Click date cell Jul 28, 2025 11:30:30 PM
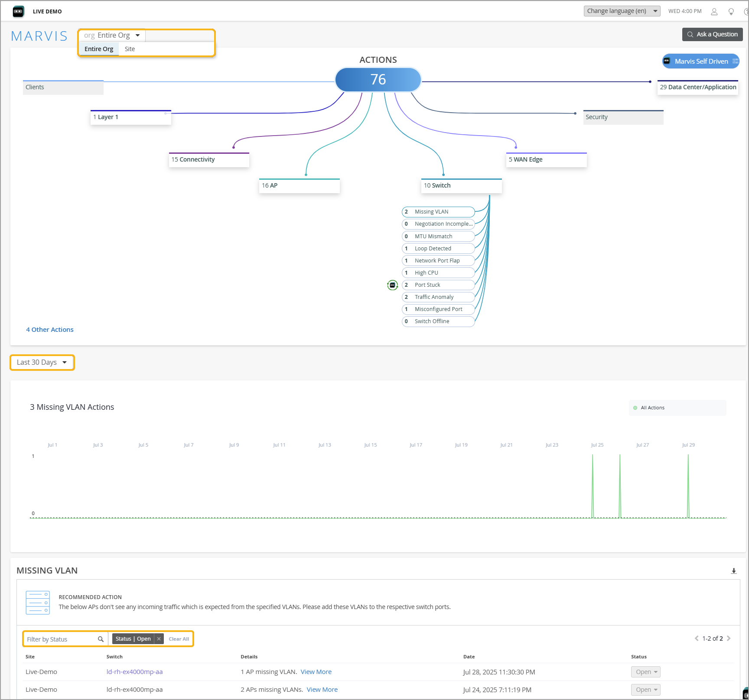 point(499,672)
